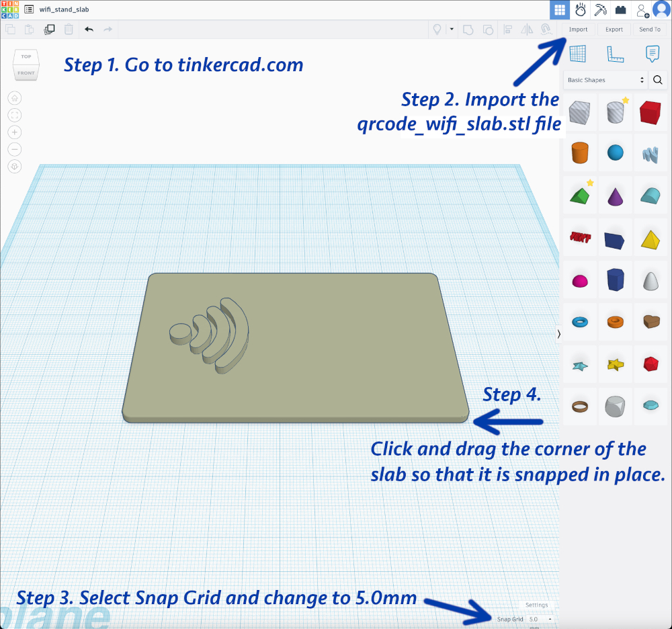Toggle Show all lightbulb icon
Screen dimensions: 672x629
(437, 29)
